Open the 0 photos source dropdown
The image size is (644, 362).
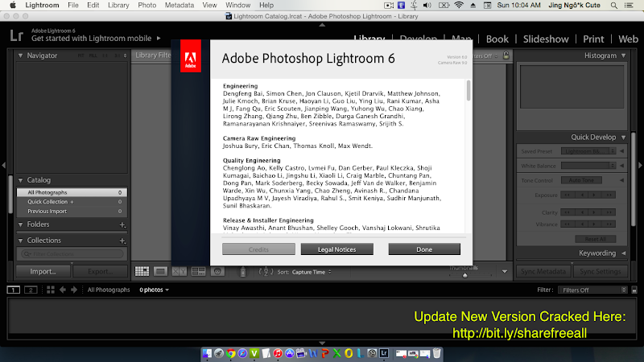154,290
